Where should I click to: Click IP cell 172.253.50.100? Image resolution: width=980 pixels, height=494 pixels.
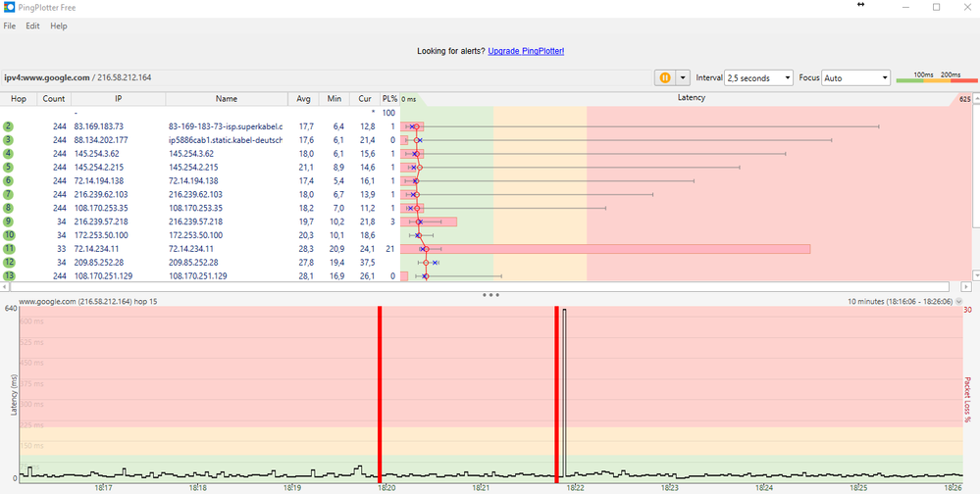pos(101,235)
